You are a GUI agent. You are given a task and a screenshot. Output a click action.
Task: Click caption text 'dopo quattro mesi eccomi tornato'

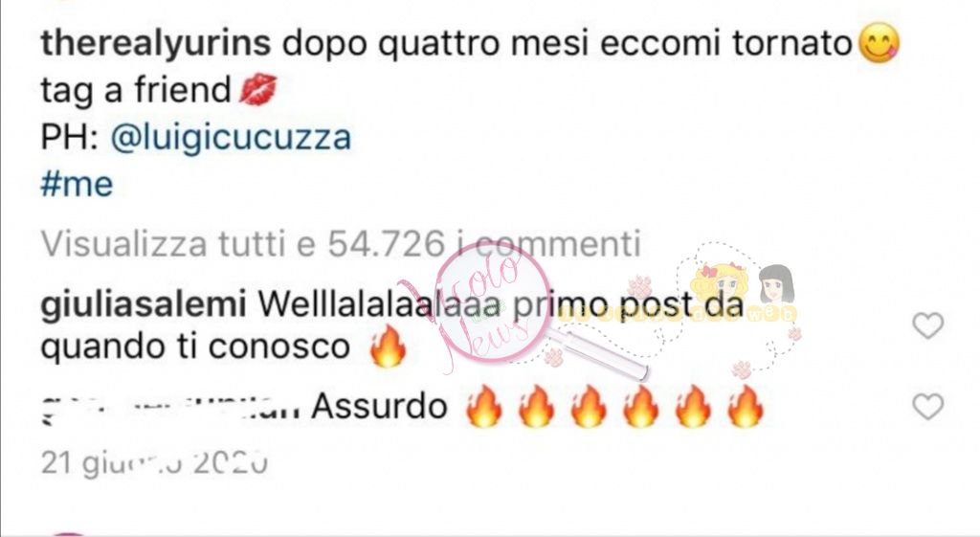tap(568, 44)
